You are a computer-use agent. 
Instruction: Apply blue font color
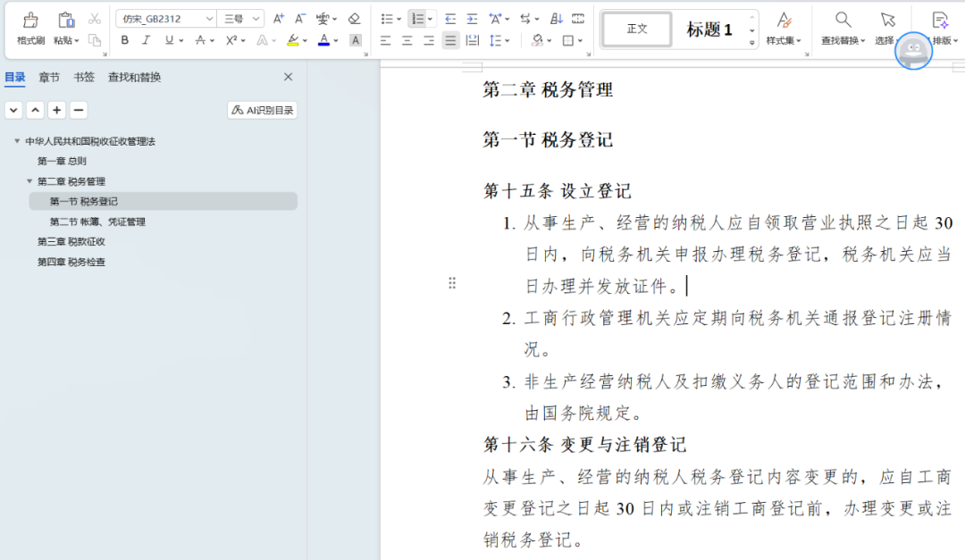pos(323,40)
